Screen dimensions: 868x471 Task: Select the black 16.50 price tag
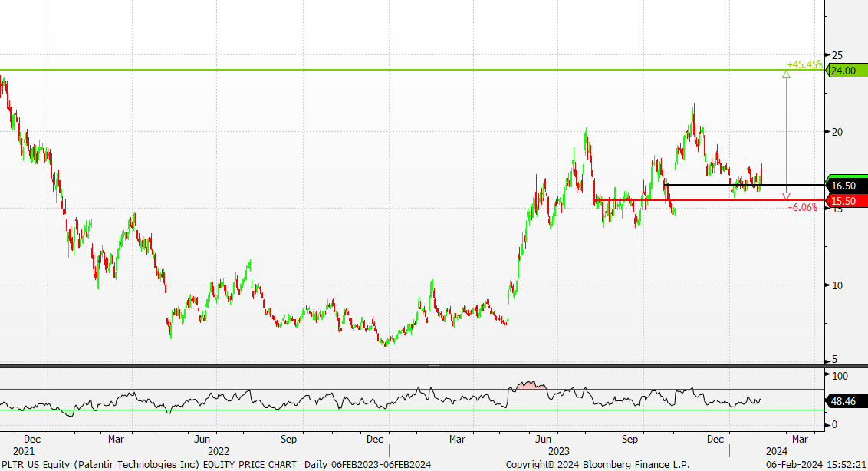tap(847, 186)
